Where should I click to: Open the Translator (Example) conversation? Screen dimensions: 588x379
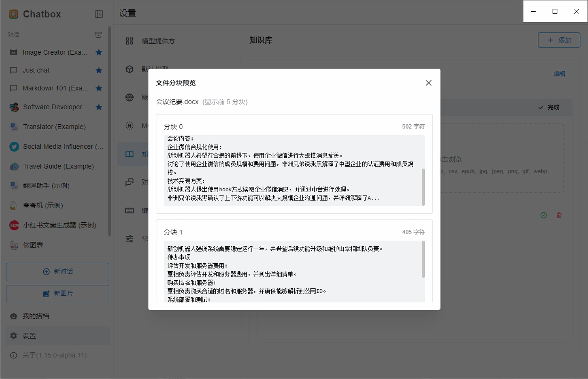[x=54, y=127]
